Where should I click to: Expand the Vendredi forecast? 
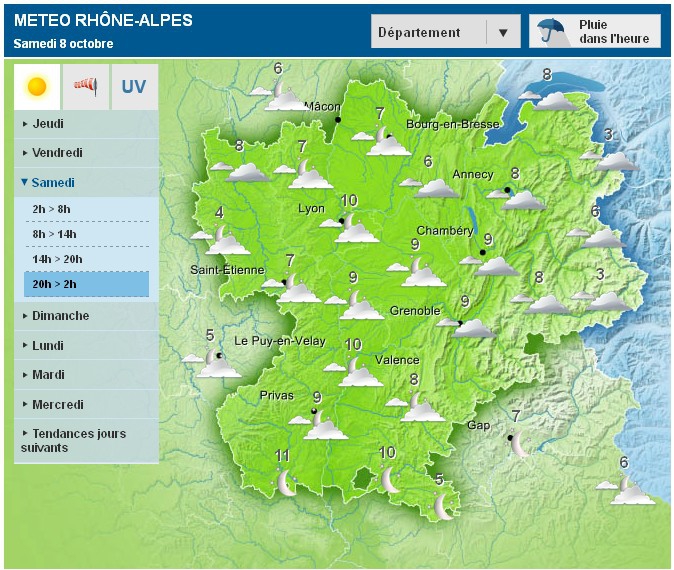click(x=86, y=153)
